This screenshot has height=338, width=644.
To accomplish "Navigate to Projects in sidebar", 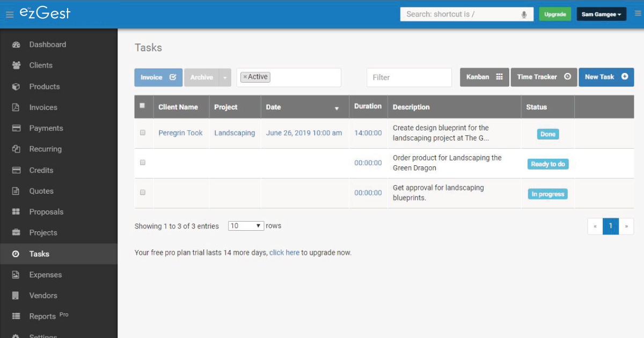I will coord(43,233).
